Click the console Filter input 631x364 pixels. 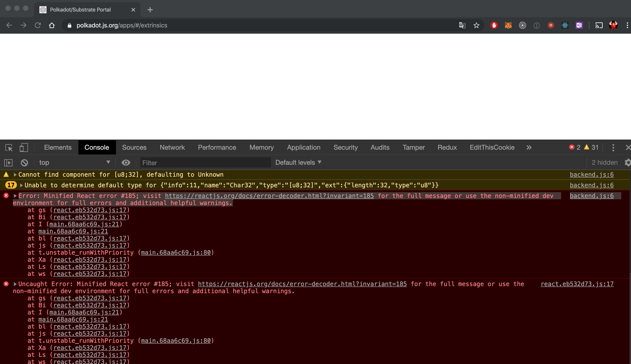click(205, 163)
